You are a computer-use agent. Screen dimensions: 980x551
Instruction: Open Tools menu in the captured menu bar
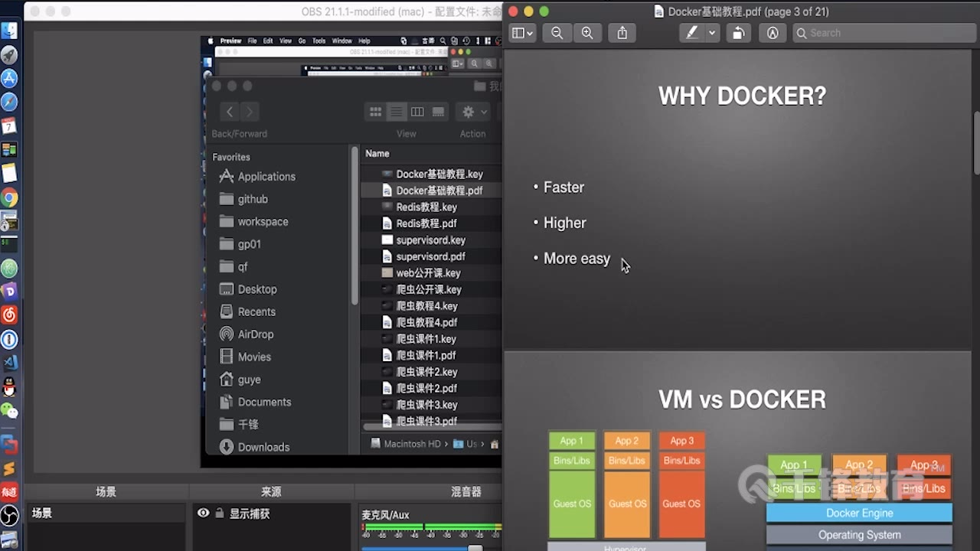(x=318, y=41)
